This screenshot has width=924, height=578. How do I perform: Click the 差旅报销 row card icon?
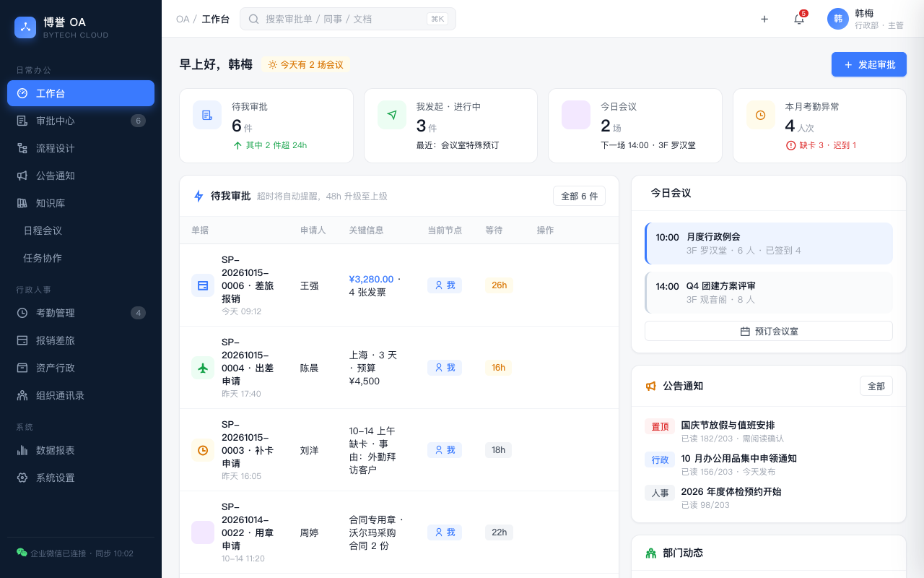pos(203,285)
